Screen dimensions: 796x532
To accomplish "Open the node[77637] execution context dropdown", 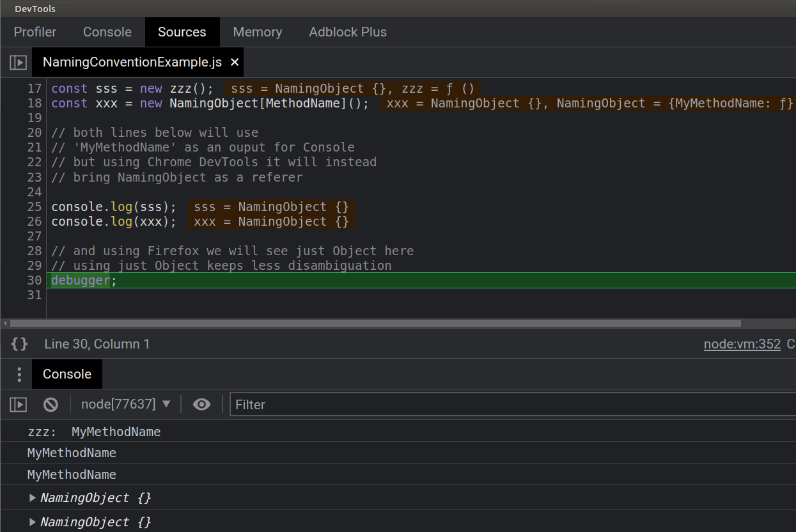I will pyautogui.click(x=126, y=404).
